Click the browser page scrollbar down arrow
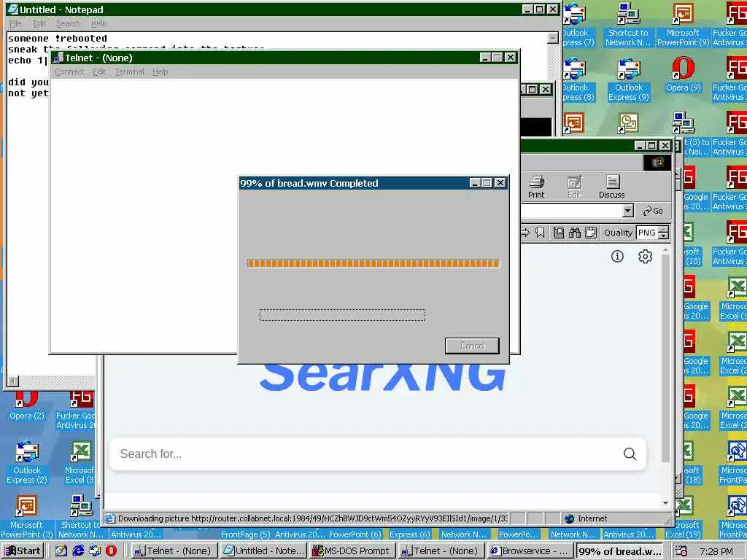The width and height of the screenshot is (747, 560). point(665,503)
